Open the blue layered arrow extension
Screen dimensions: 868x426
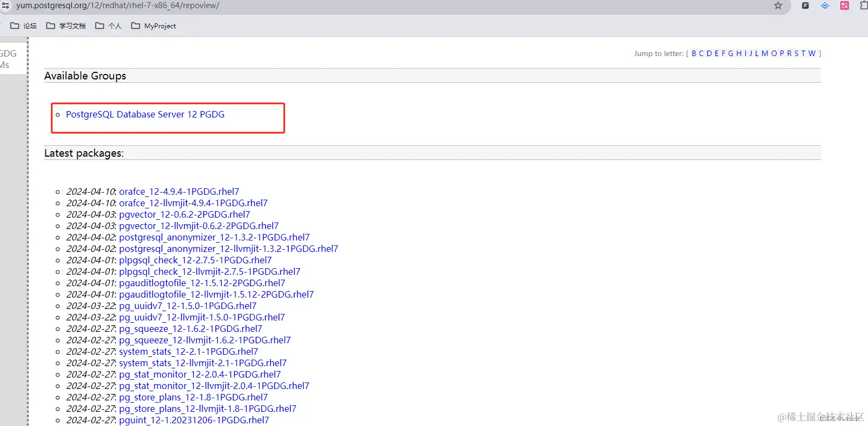(825, 5)
